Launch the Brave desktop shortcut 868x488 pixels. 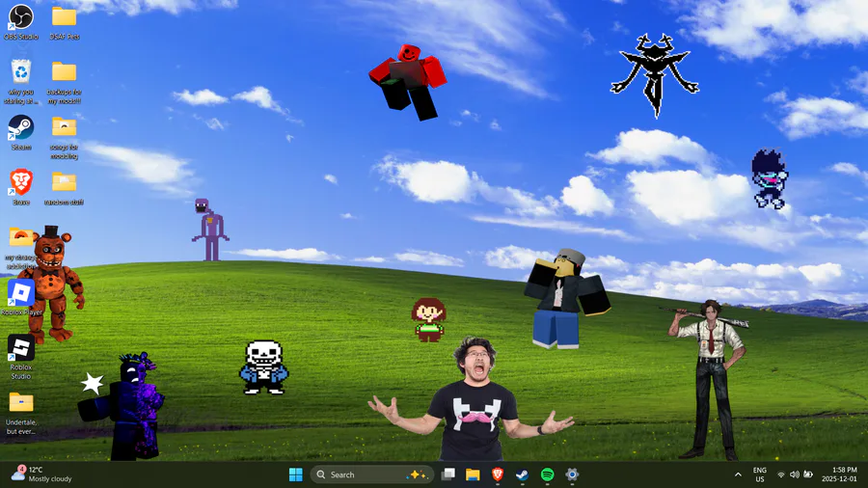(x=21, y=187)
